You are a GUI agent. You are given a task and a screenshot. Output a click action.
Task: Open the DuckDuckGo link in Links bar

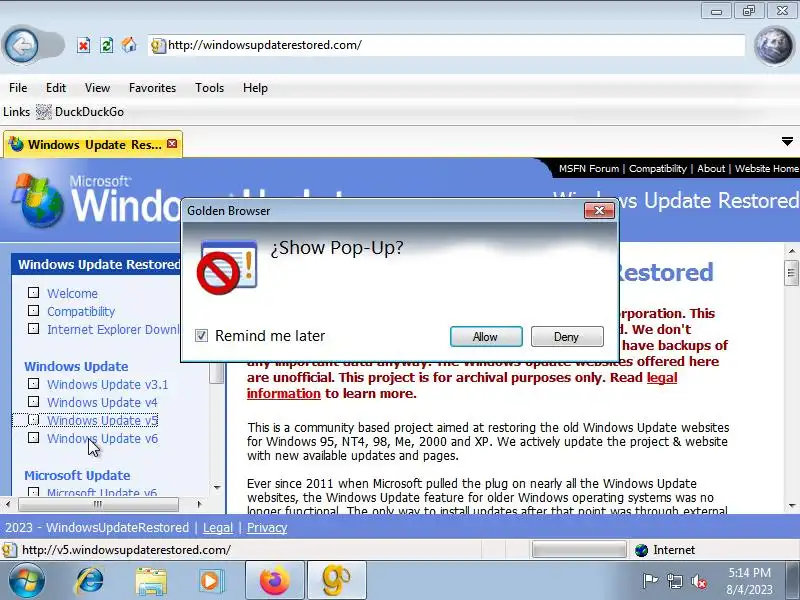89,112
